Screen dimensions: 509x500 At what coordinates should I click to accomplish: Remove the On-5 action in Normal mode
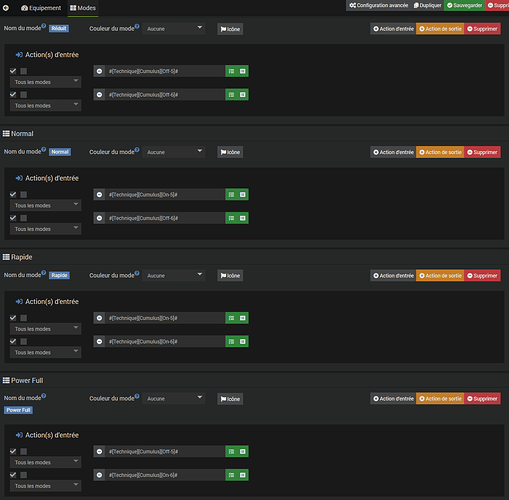coord(99,195)
